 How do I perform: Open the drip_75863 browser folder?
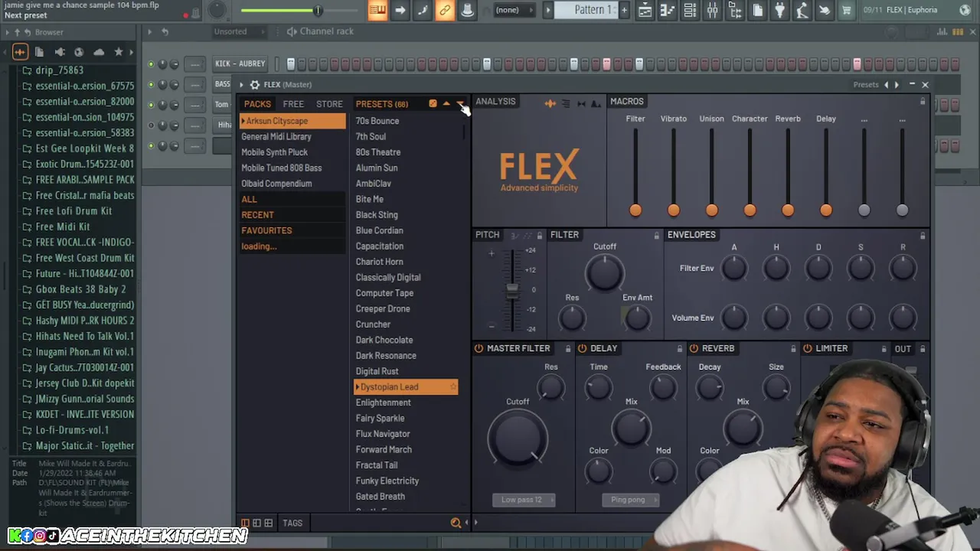coord(60,70)
